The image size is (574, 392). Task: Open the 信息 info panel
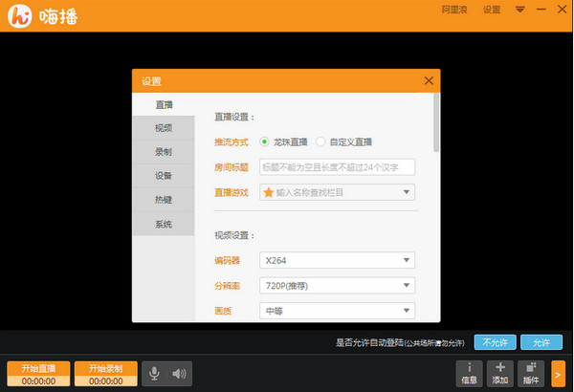pyautogui.click(x=469, y=373)
